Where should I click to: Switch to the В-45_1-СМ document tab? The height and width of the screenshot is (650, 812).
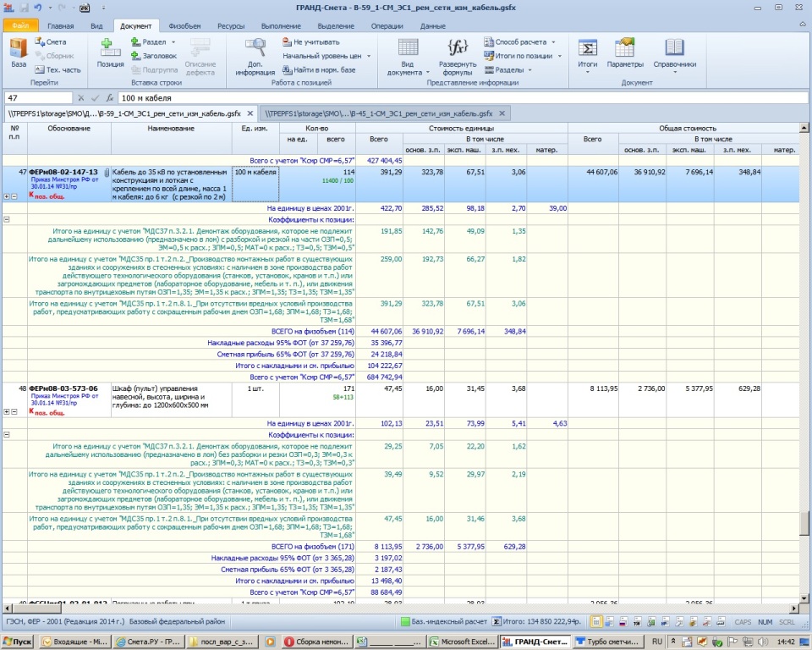(378, 113)
